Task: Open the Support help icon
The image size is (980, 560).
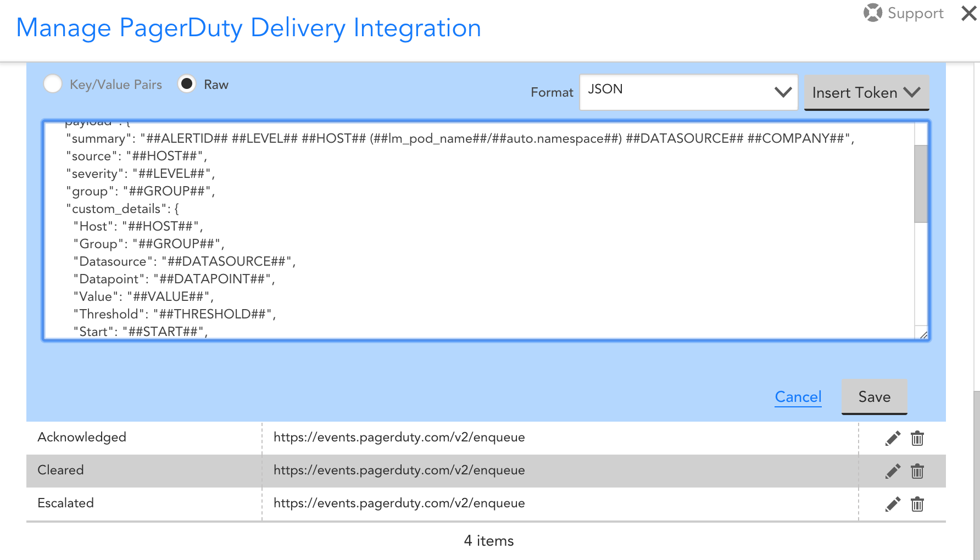Action: click(872, 13)
